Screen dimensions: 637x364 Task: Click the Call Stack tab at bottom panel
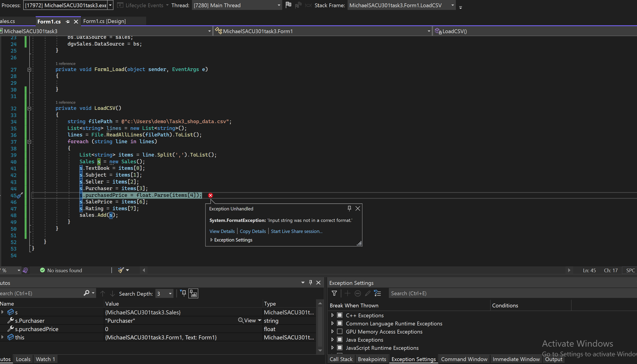[340, 359]
